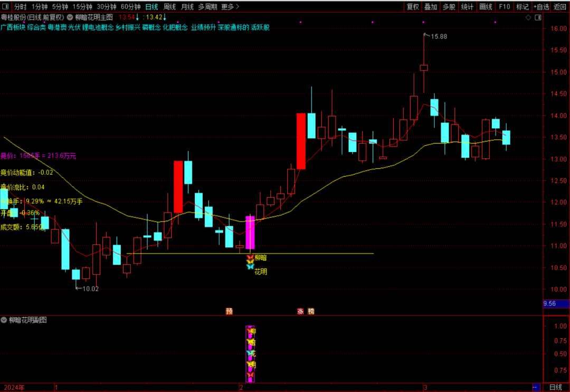Image resolution: width=570 pixels, height=392 pixels.
Task: Switch to 30分钟 period
Action: point(107,7)
